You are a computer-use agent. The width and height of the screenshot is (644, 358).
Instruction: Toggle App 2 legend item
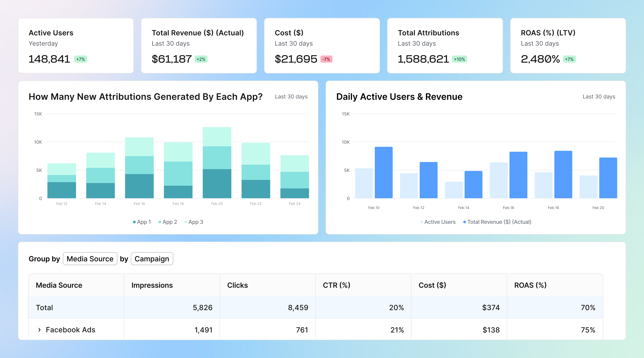pyautogui.click(x=168, y=222)
